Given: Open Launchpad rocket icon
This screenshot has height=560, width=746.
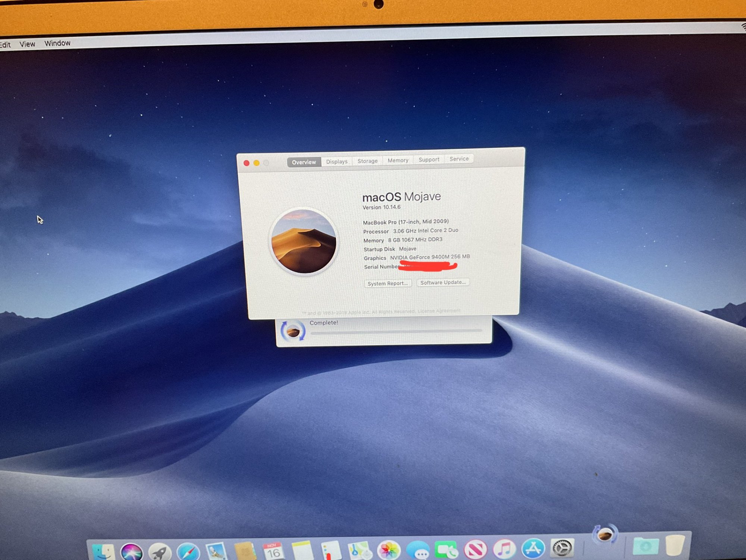Looking at the screenshot, I should [x=160, y=552].
